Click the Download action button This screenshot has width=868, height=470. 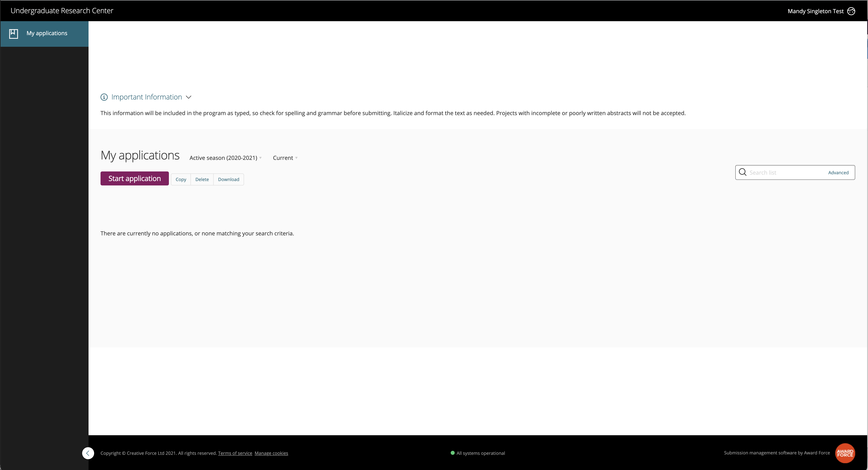tap(228, 179)
